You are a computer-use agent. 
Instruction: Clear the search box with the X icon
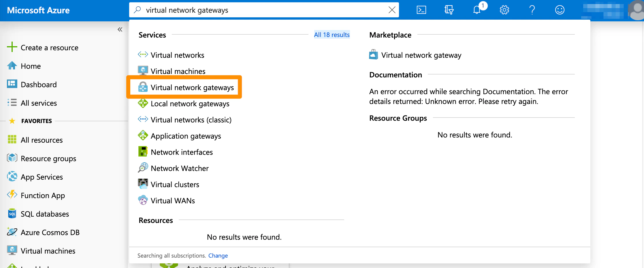pos(392,10)
